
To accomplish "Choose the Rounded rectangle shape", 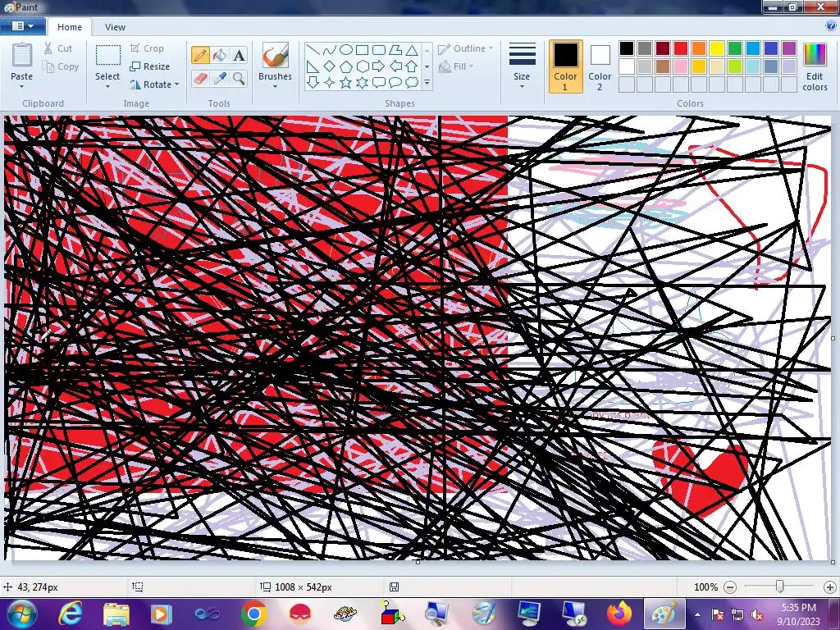I will pos(379,50).
